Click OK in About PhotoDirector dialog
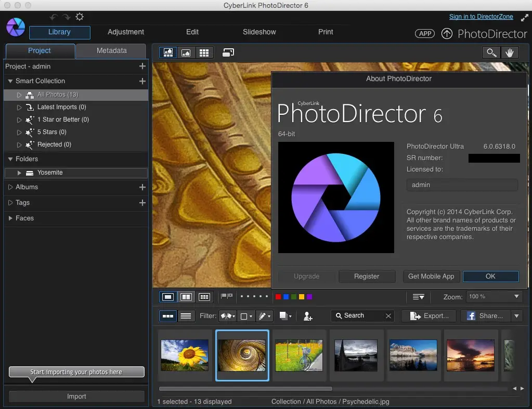532x409 pixels. 490,276
